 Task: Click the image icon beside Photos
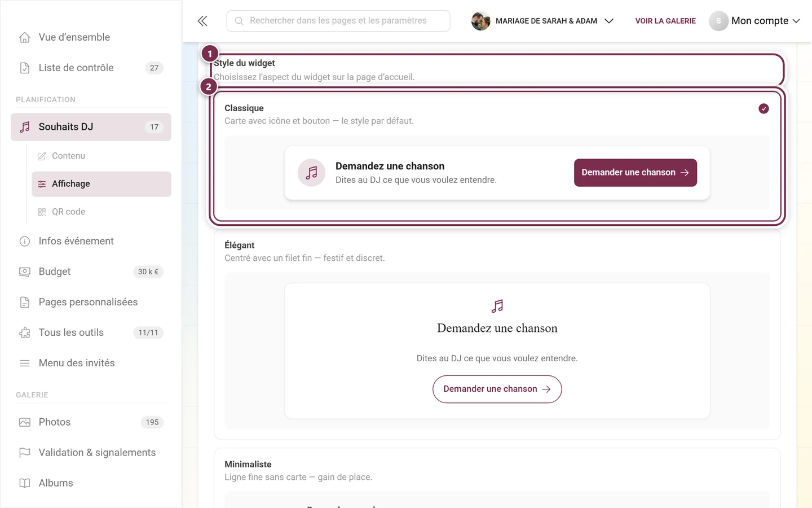click(25, 422)
